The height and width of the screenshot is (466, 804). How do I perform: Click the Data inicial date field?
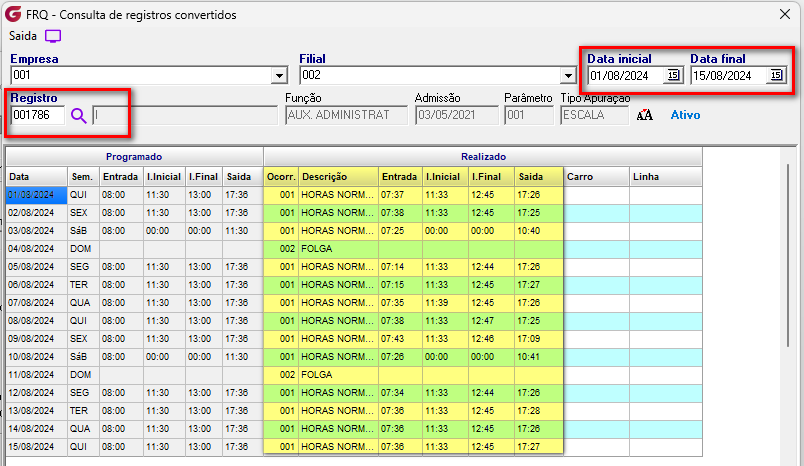pyautogui.click(x=626, y=76)
